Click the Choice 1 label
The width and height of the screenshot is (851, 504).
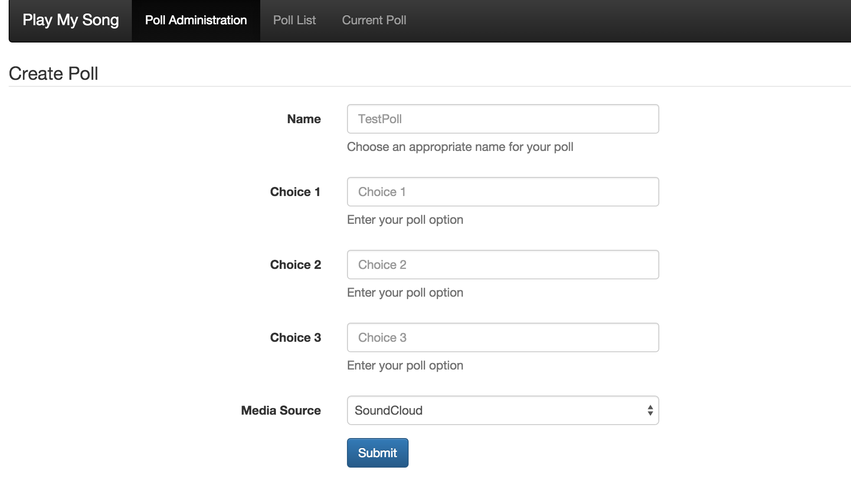(295, 192)
